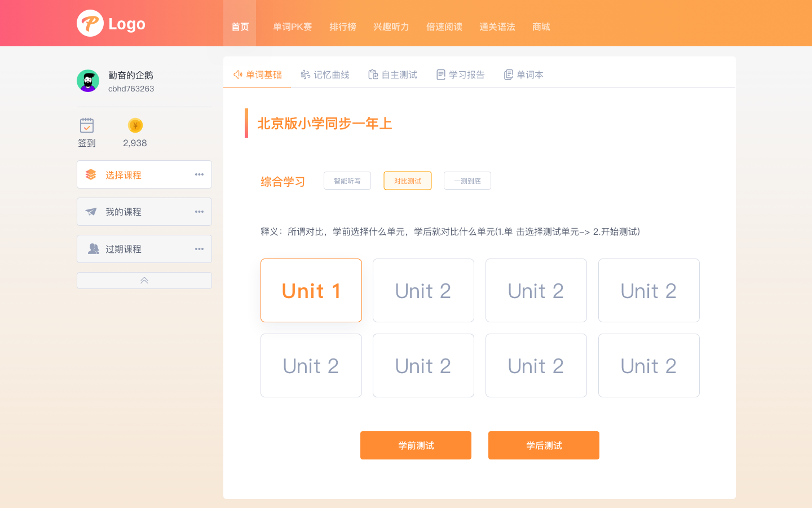The image size is (812, 508).
Task: Switch to the 学习报告 tab
Action: tap(460, 75)
